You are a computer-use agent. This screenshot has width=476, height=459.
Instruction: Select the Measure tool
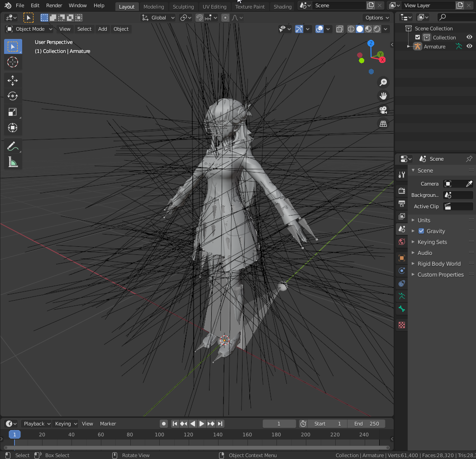click(13, 163)
